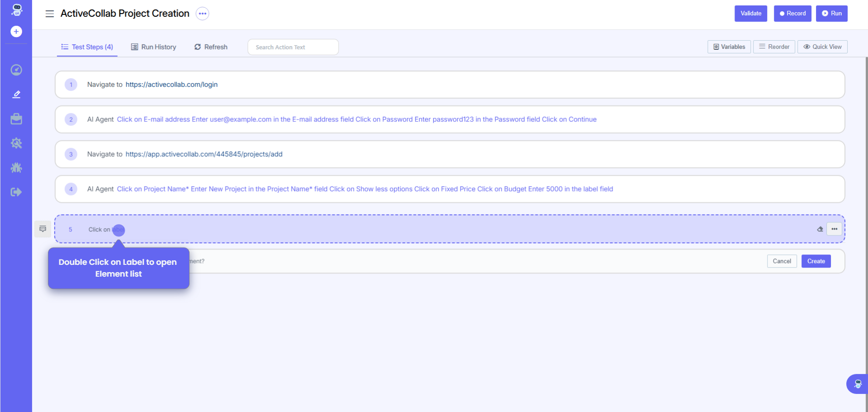Click the logout arrow icon in sidebar
The image size is (868, 412).
click(x=16, y=192)
